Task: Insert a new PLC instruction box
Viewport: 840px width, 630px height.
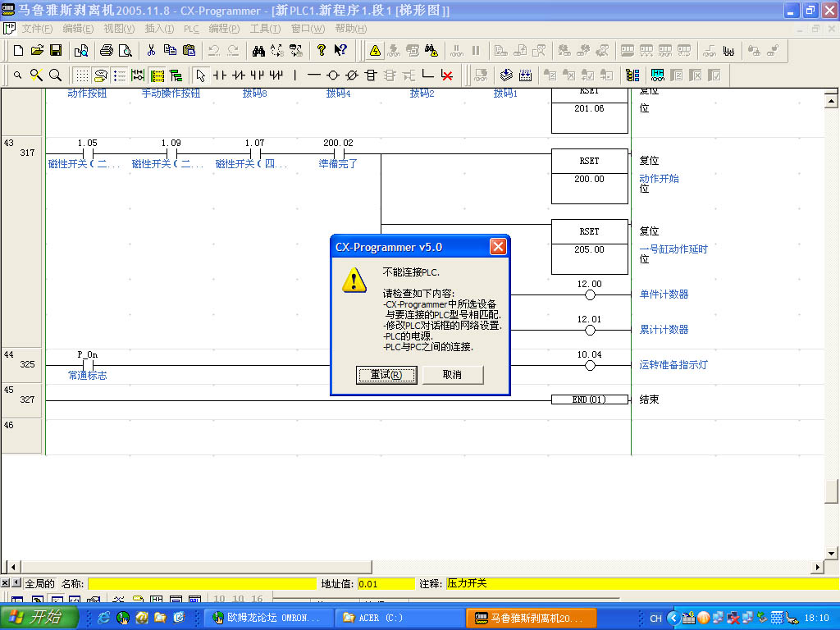Action: point(371,75)
